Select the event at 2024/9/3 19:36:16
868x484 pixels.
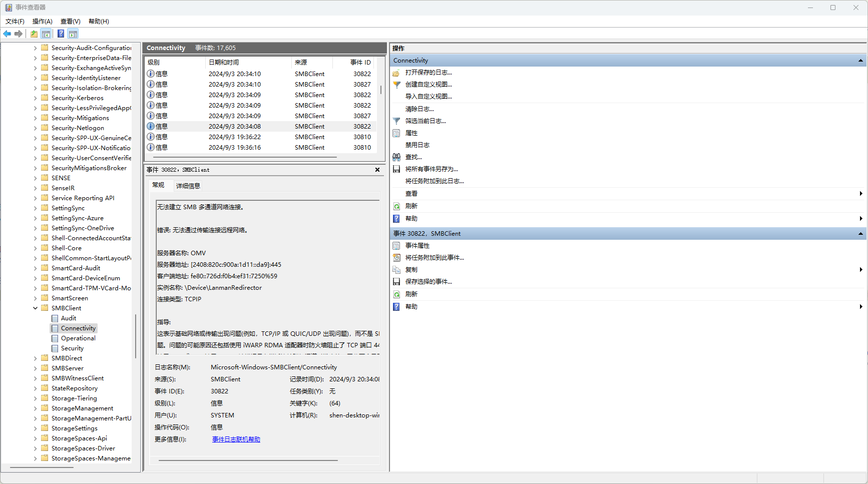[x=260, y=148]
